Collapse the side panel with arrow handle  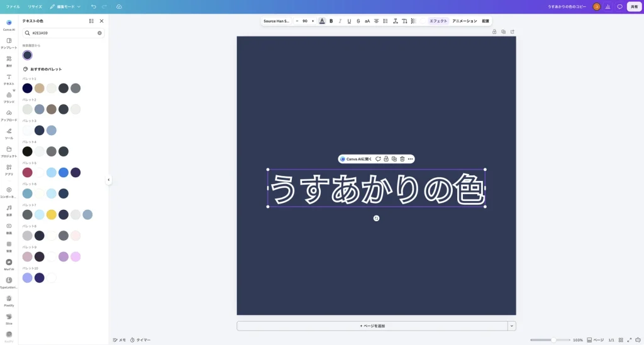108,180
